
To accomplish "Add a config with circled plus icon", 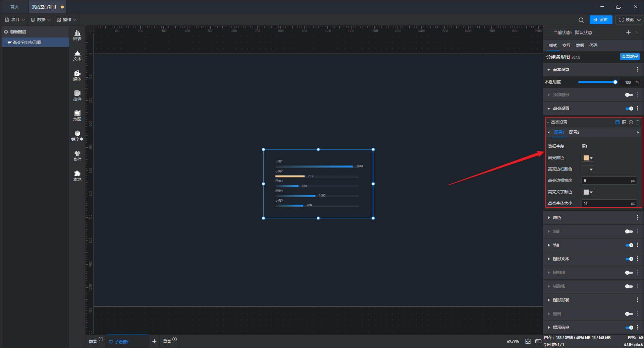I will pos(631,122).
